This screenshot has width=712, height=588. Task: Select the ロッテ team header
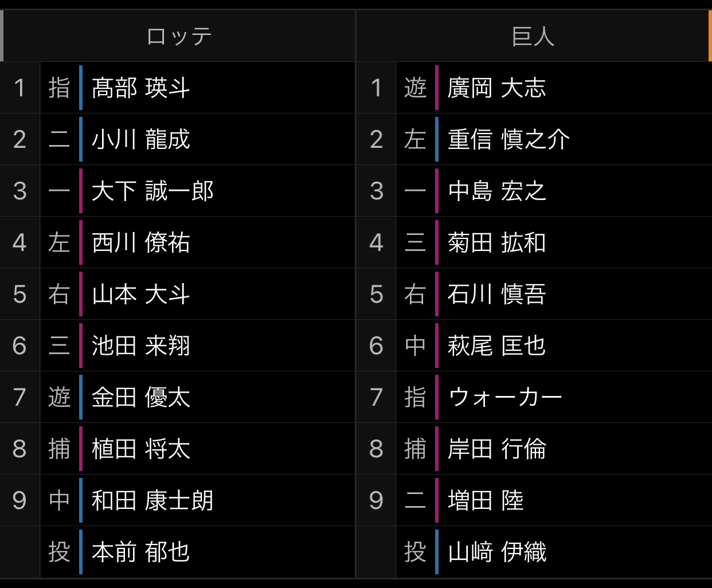coord(179,36)
